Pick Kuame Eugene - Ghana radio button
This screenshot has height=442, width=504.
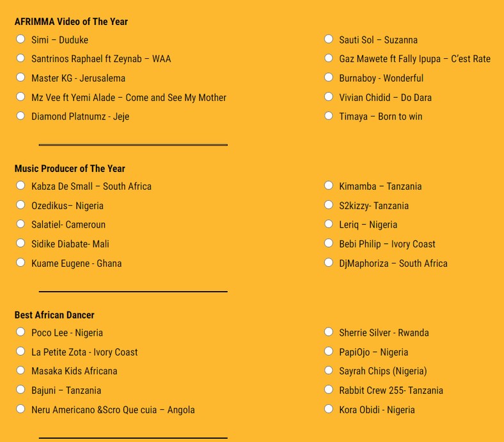20,263
